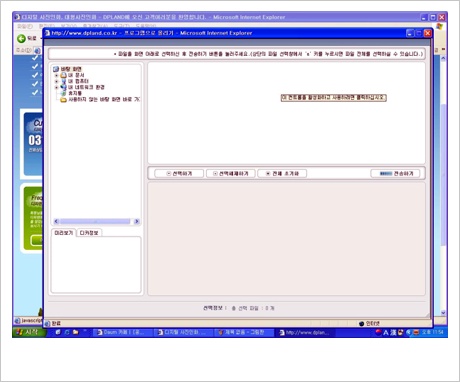Expand the 내 컴퓨터 tree node
Viewport: 460px width, 382px height.
point(56,81)
